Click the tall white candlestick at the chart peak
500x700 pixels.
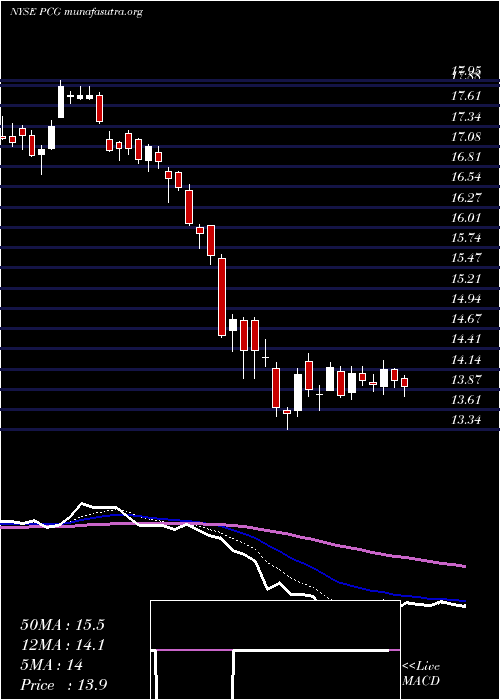[61, 102]
